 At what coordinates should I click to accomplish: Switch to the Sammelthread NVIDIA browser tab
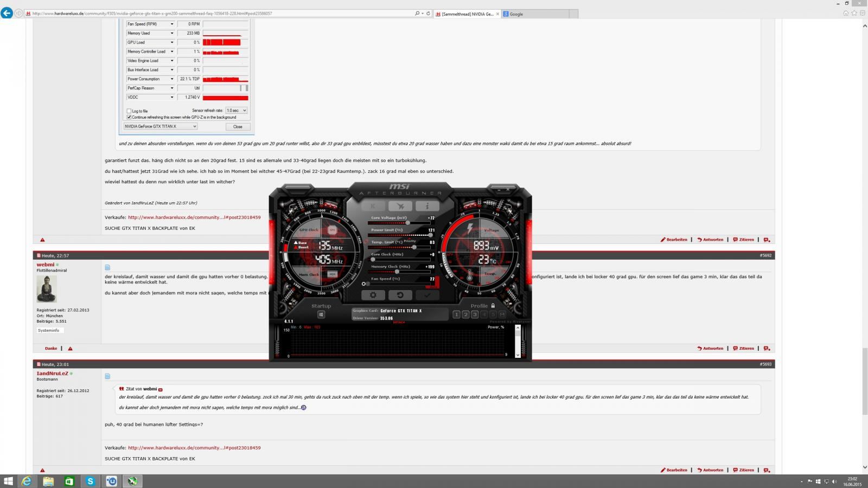point(467,14)
